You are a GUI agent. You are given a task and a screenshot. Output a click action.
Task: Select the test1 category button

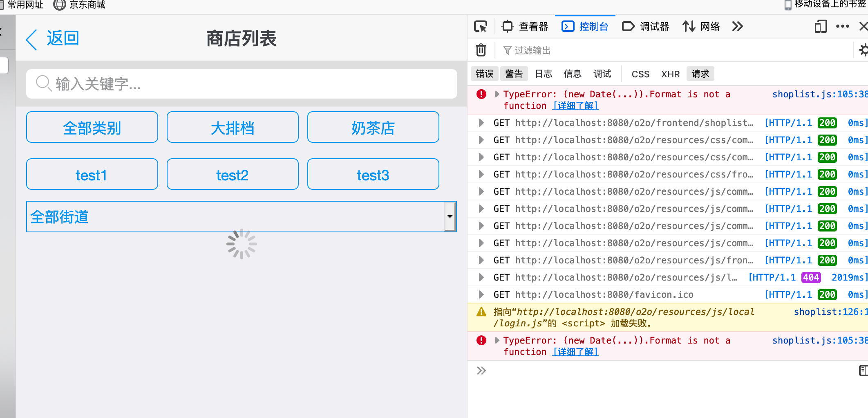coord(92,174)
